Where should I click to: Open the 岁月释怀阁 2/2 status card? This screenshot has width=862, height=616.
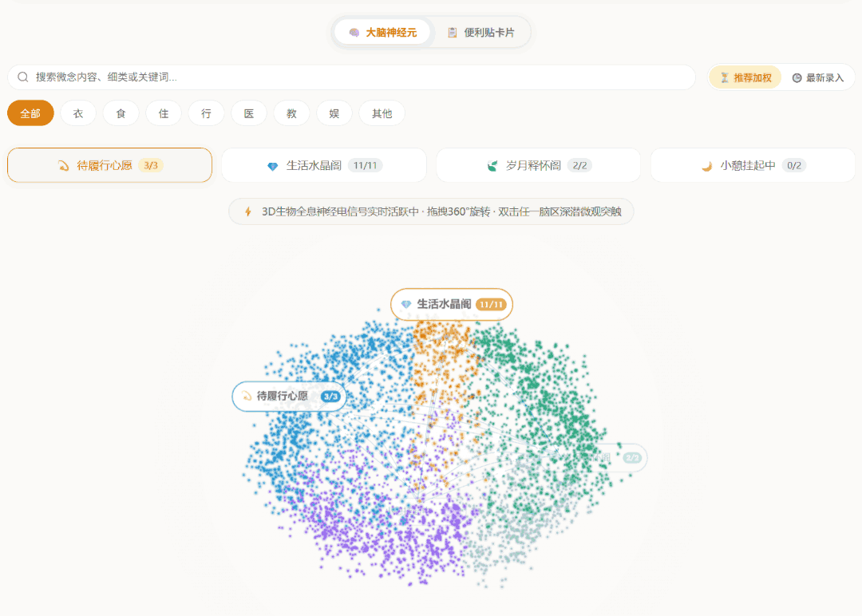[x=539, y=165]
